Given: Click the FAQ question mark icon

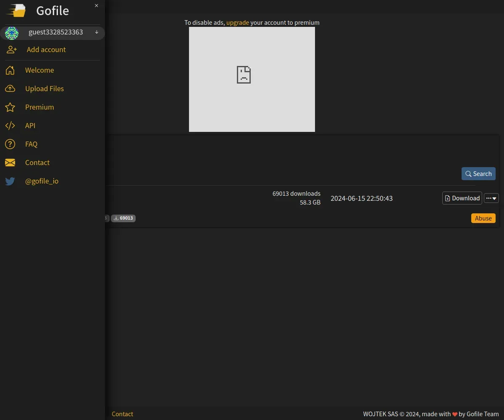Looking at the screenshot, I should [10, 144].
